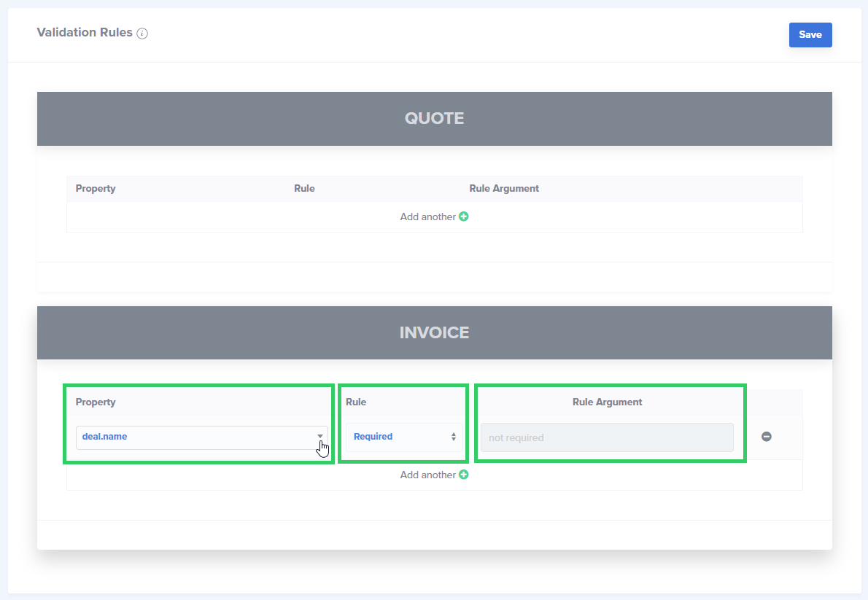Open the Validation Rules info tooltip
The height and width of the screenshot is (600, 868).
142,33
